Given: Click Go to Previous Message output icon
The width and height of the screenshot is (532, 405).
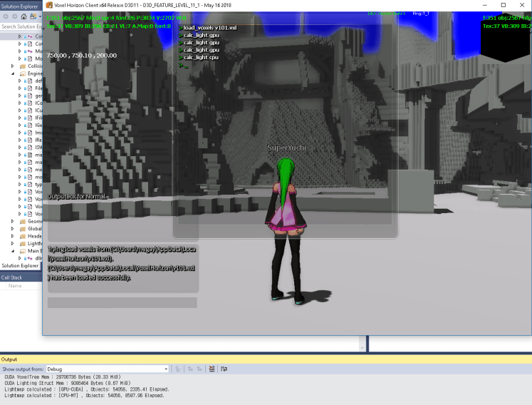Looking at the screenshot, I should click(x=190, y=369).
